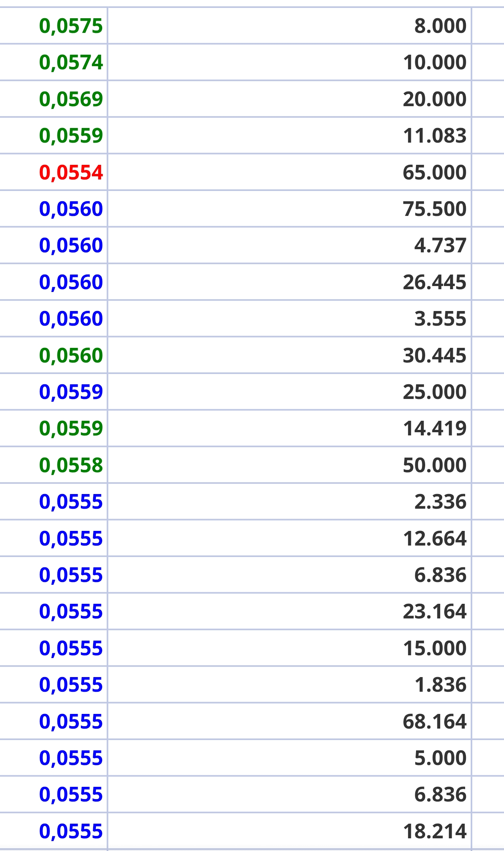The height and width of the screenshot is (851, 504).
Task: Click the green-colored 0,0560 price
Action: [71, 355]
